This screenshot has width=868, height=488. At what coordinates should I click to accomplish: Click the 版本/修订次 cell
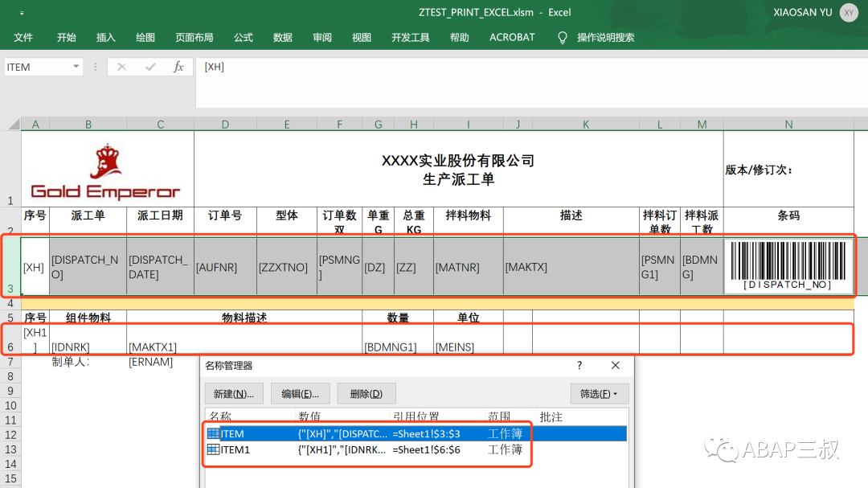pos(788,170)
